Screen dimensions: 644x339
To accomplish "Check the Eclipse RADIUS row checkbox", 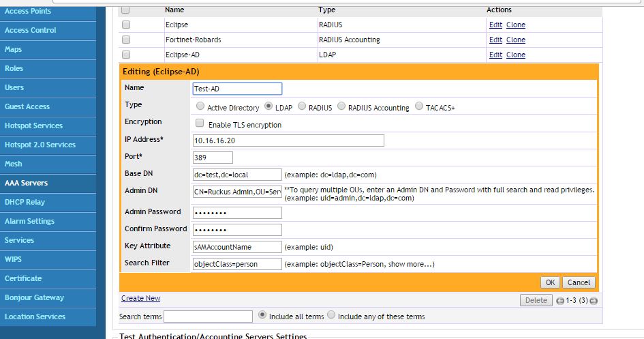I will (x=126, y=25).
